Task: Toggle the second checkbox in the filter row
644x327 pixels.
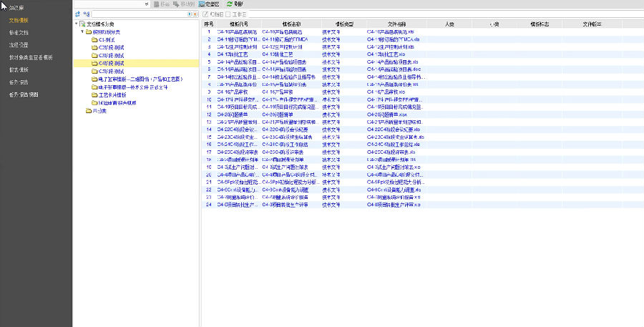Action: coord(228,14)
